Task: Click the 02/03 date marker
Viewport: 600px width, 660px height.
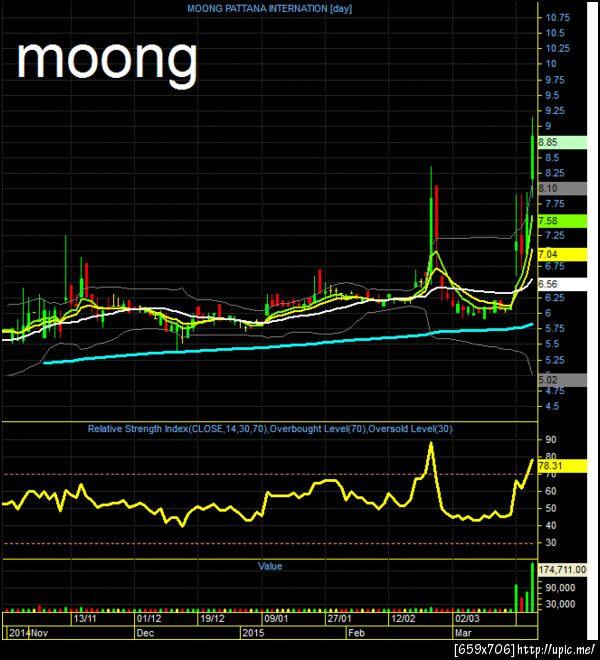Action: (x=467, y=619)
